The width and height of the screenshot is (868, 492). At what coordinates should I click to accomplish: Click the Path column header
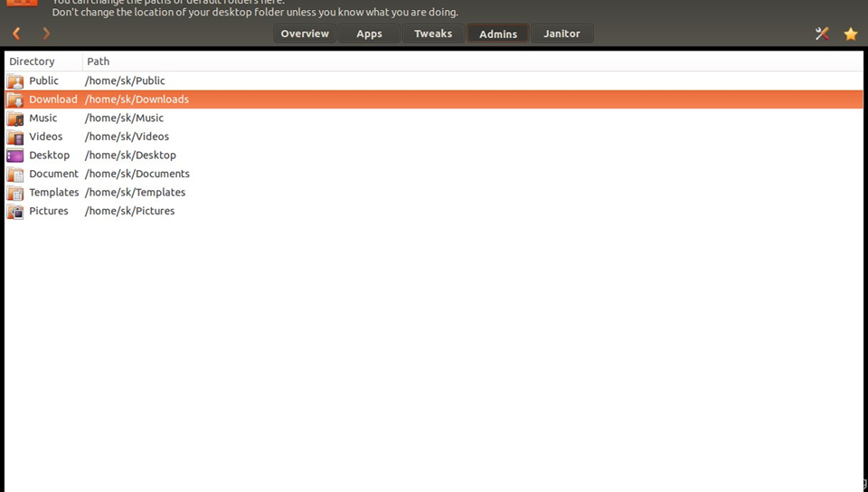[99, 61]
